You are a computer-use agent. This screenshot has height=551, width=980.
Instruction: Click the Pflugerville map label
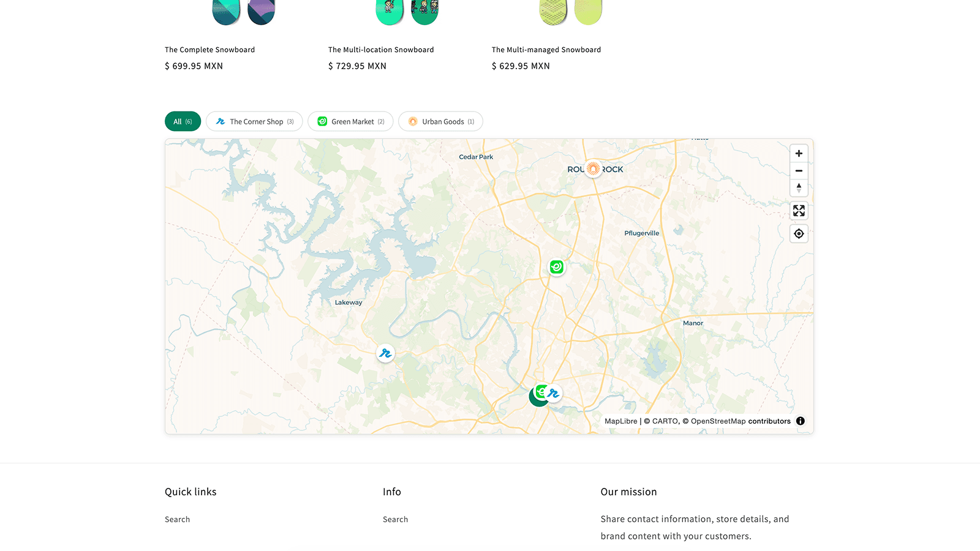click(x=642, y=233)
